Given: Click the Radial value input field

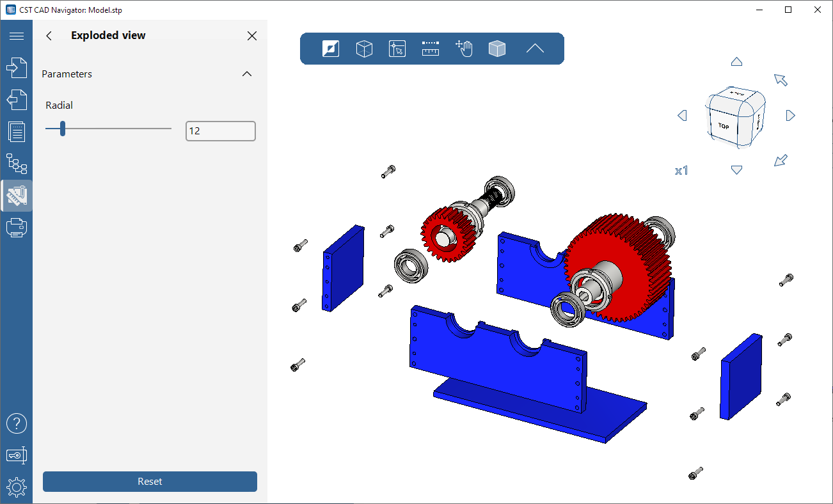Looking at the screenshot, I should point(220,131).
